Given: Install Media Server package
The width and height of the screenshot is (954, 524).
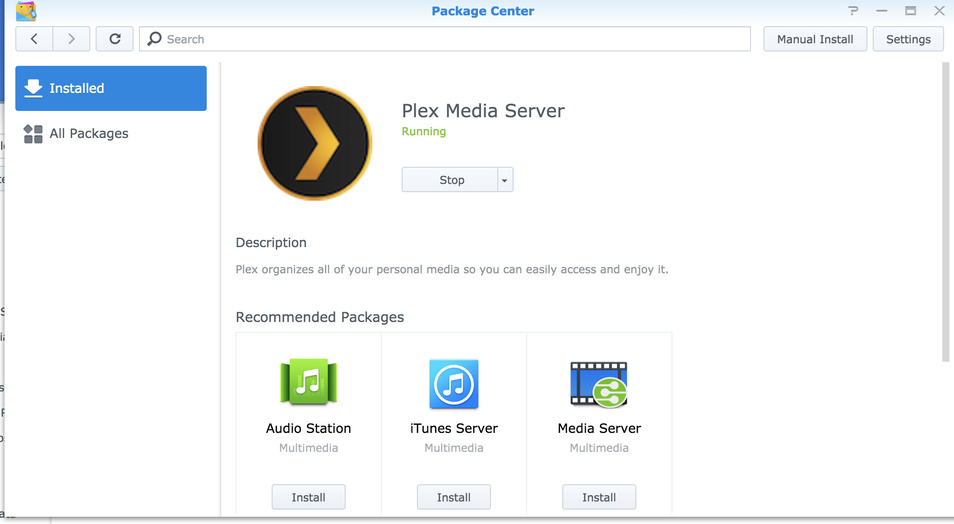Looking at the screenshot, I should [599, 497].
